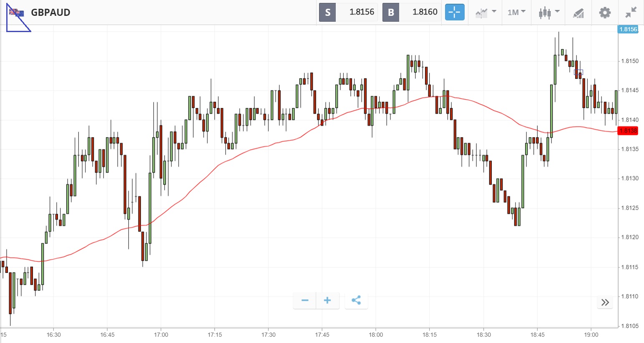644x343 pixels.
Task: Click the 18:00 time axis label
Action: (x=376, y=335)
